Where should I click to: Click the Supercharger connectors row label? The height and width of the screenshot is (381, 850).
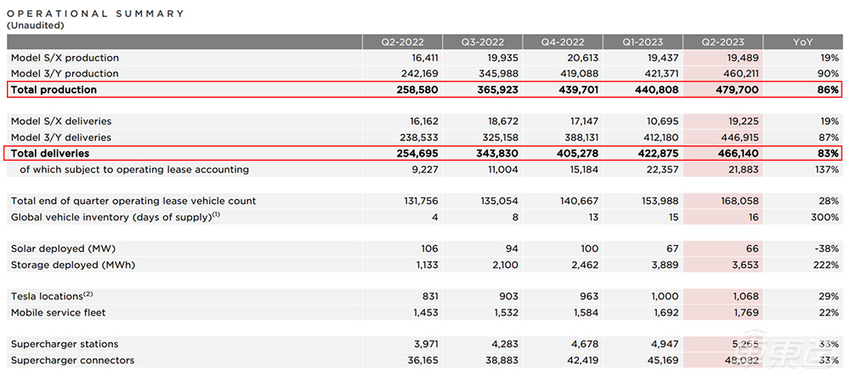click(x=73, y=360)
